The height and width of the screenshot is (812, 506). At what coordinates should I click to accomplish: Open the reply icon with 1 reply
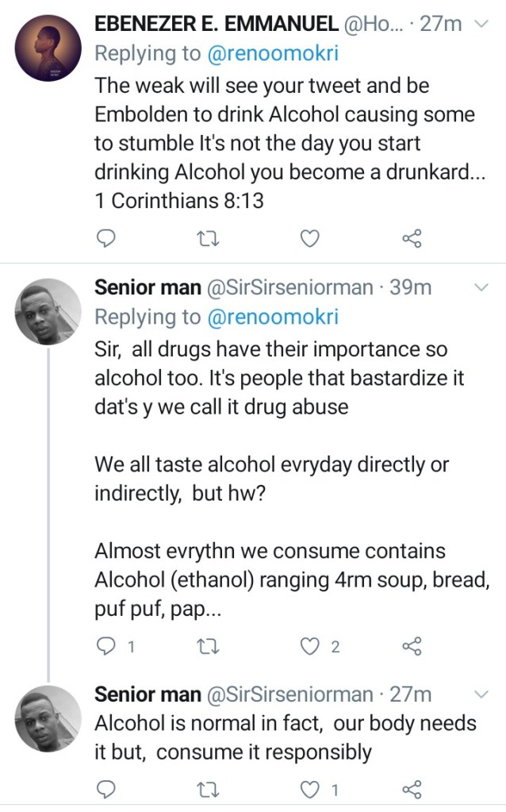[105, 646]
